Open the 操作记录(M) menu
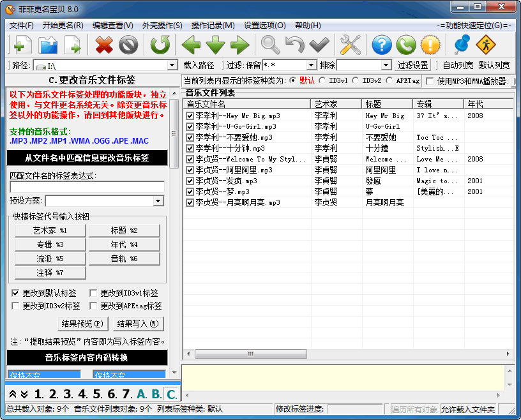This screenshot has height=420, width=521. pyautogui.click(x=213, y=26)
